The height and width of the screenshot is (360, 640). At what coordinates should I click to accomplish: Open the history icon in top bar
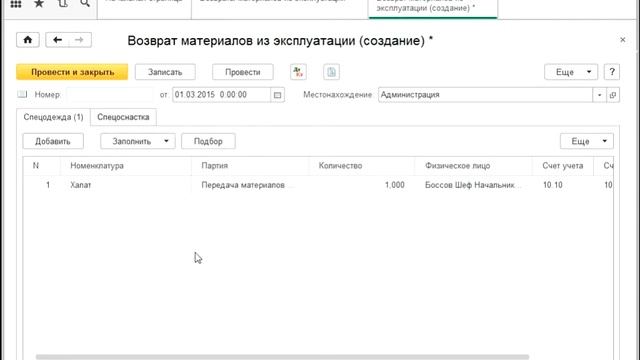62,4
